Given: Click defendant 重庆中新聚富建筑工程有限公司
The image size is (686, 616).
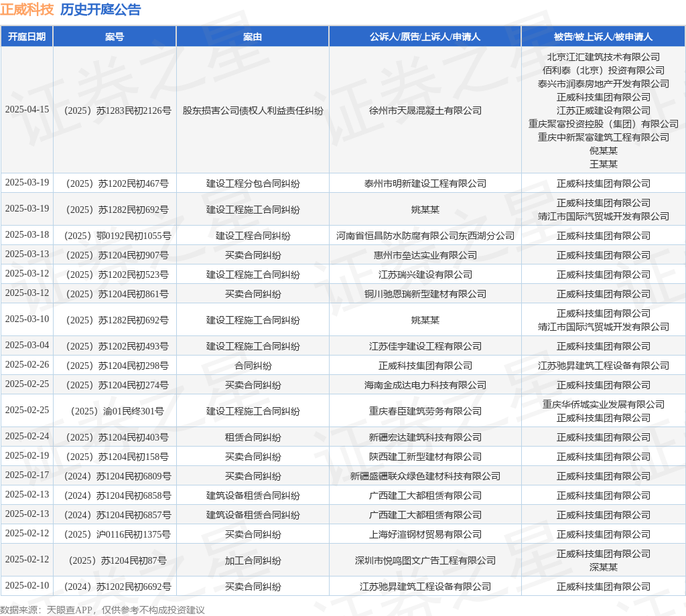Looking at the screenshot, I should tap(604, 137).
